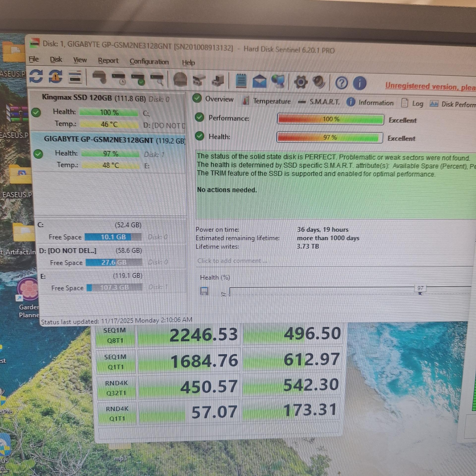The height and width of the screenshot is (476, 476).
Task: Open the blue notepad report icon
Action: pos(241,81)
